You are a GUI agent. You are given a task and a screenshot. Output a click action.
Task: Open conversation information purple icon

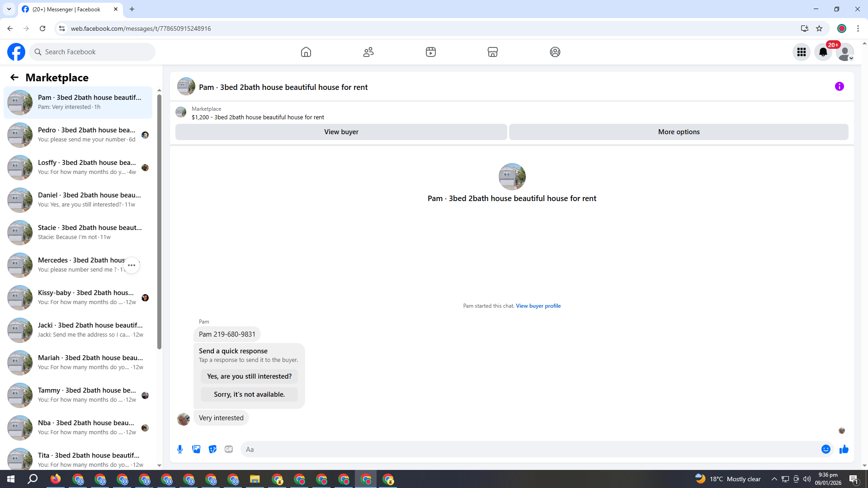pyautogui.click(x=839, y=86)
